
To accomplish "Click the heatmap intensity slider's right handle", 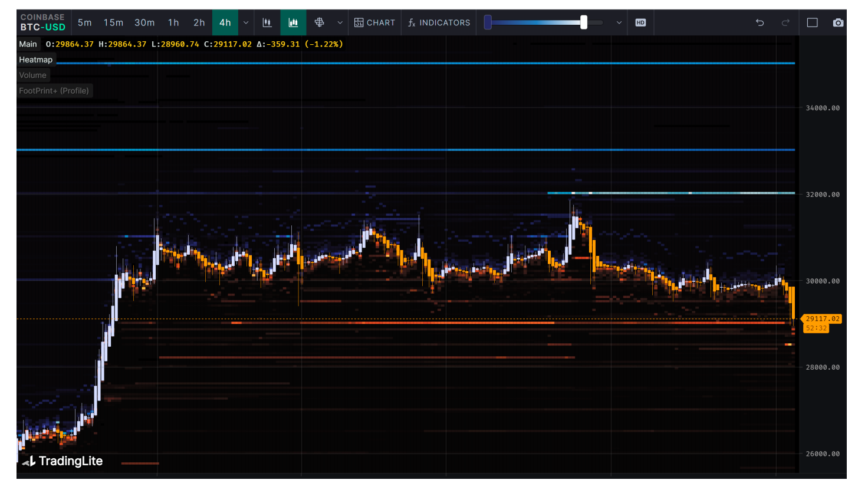I will tap(583, 22).
